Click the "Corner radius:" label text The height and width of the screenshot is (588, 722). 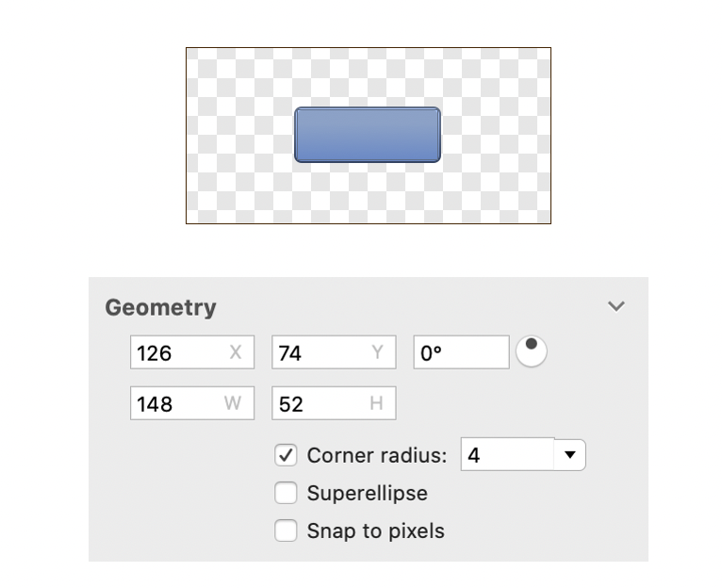(377, 456)
